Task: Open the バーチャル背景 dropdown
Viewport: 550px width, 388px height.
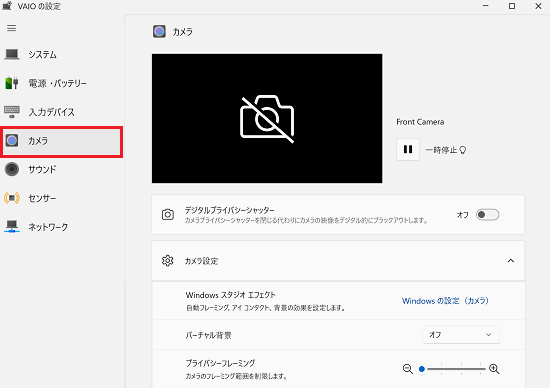Action: [461, 335]
